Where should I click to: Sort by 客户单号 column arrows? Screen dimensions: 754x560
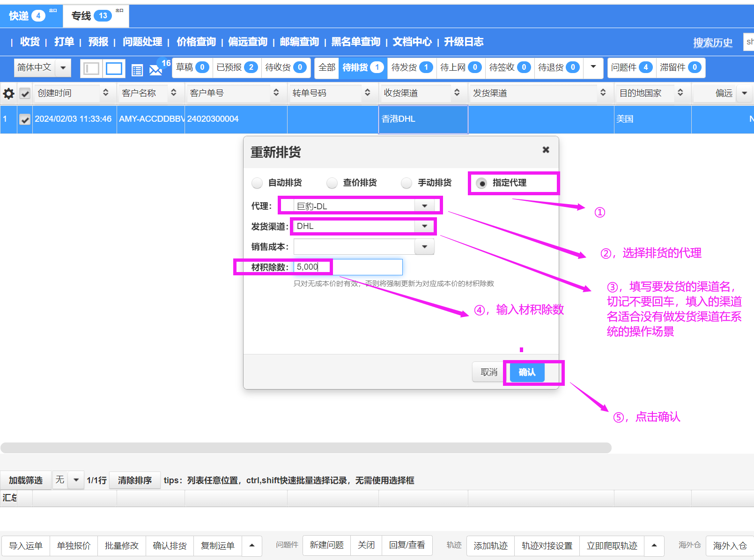click(x=276, y=93)
